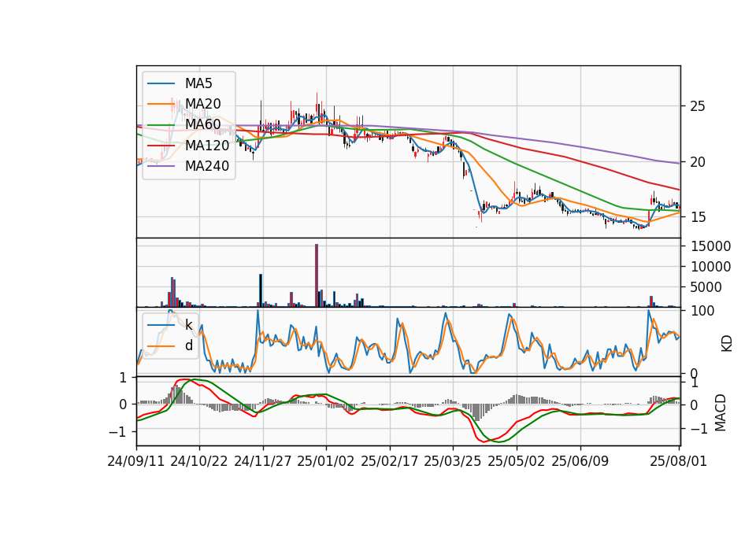Image resolution: width=756 pixels, height=543 pixels.
Task: Select the 25/06/09 date tick
Action: (x=580, y=461)
